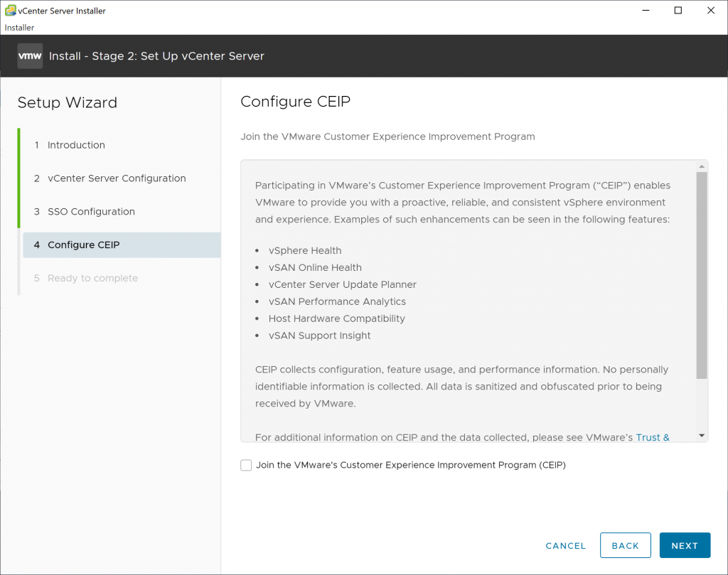This screenshot has height=575, width=728.
Task: Minimize the installer window
Action: 646,10
